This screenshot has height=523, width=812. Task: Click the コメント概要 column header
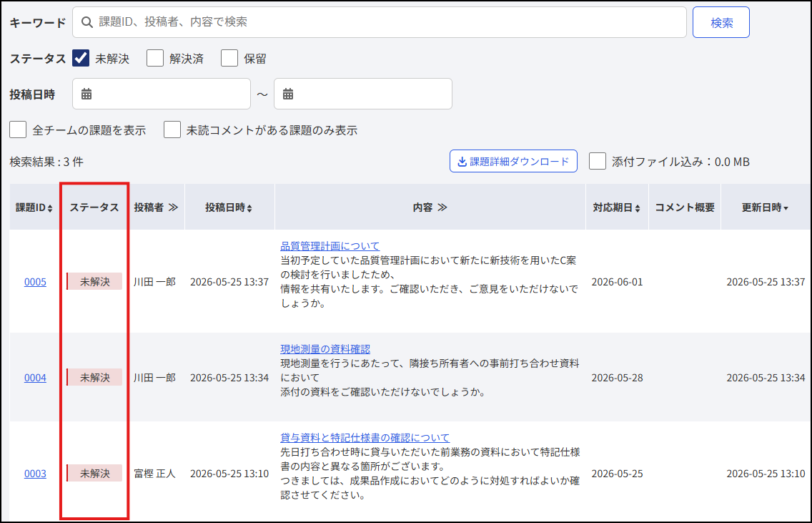click(685, 207)
